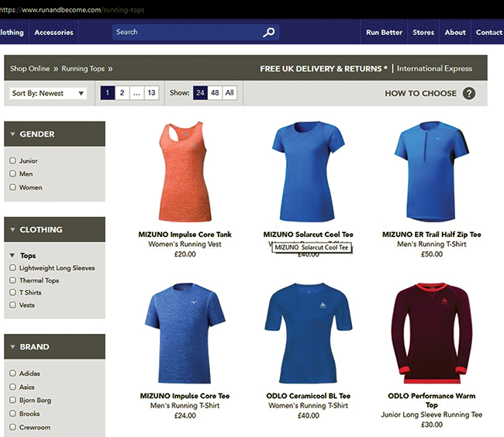The height and width of the screenshot is (437, 504).
Task: Tick the Women gender checkbox
Action: tap(12, 188)
